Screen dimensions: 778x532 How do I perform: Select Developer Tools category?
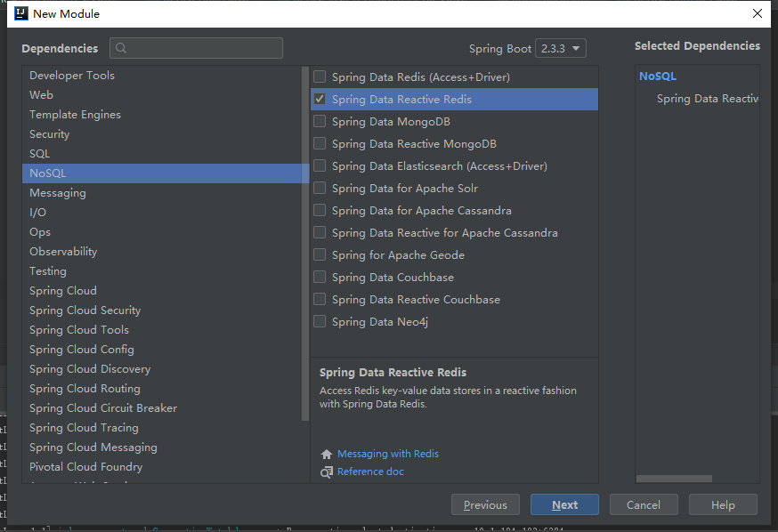point(162,76)
